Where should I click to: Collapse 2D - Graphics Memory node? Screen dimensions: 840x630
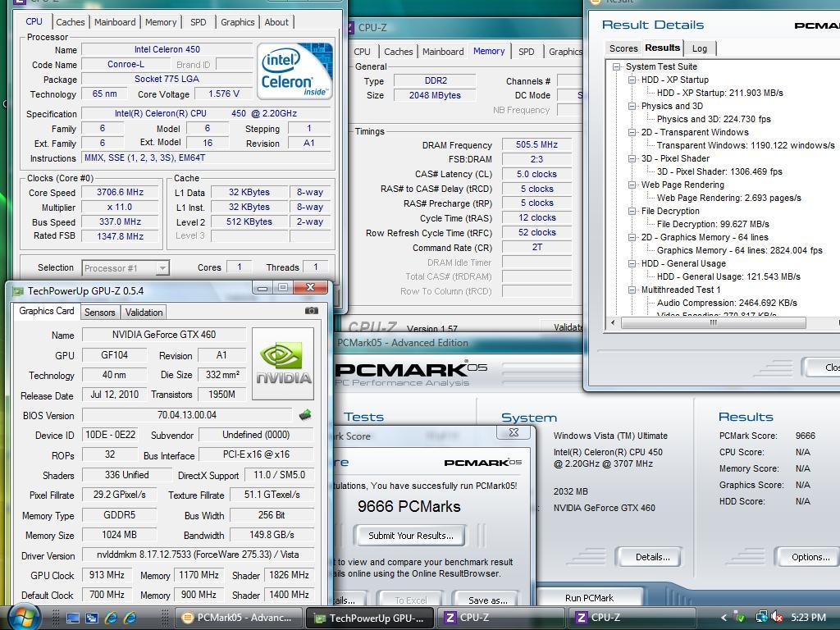click(632, 237)
